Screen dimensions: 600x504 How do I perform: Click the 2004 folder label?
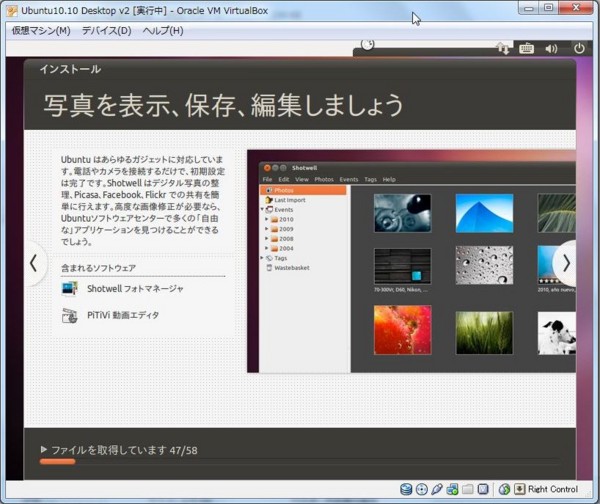[x=286, y=248]
